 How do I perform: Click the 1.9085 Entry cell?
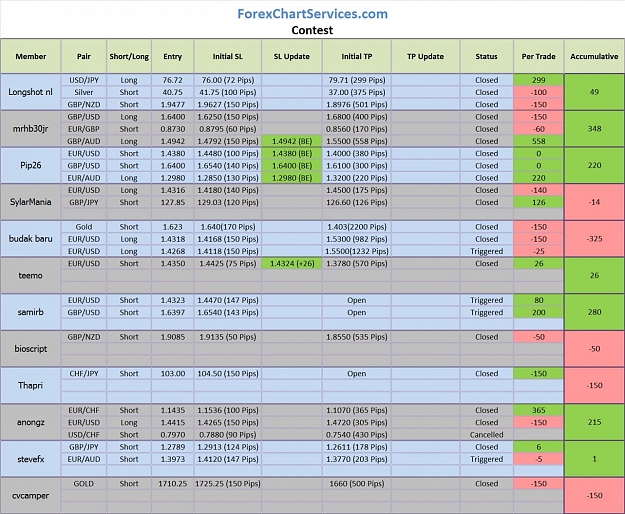pyautogui.click(x=173, y=337)
